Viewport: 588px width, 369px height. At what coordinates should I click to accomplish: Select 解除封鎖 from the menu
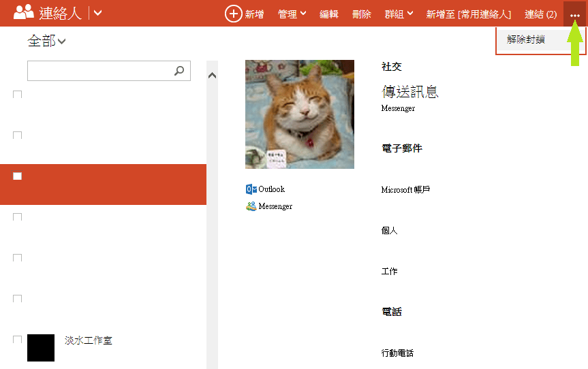coord(526,39)
